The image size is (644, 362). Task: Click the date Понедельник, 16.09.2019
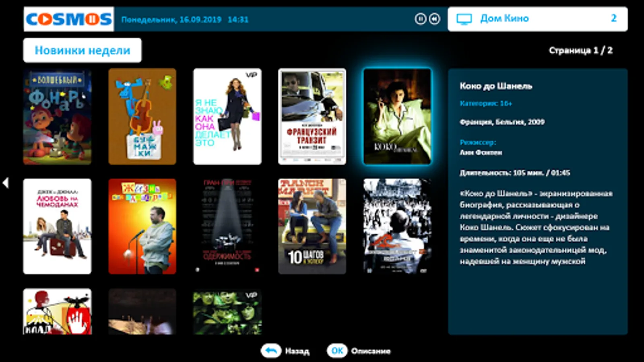[171, 19]
